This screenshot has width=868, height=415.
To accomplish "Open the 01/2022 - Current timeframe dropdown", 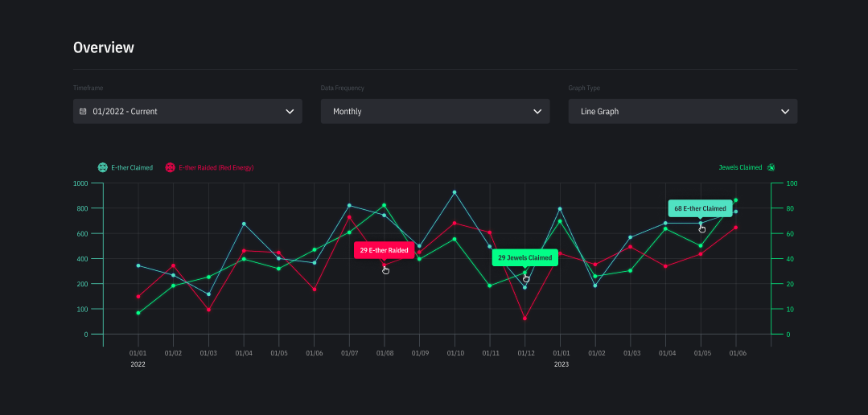I will coord(187,112).
